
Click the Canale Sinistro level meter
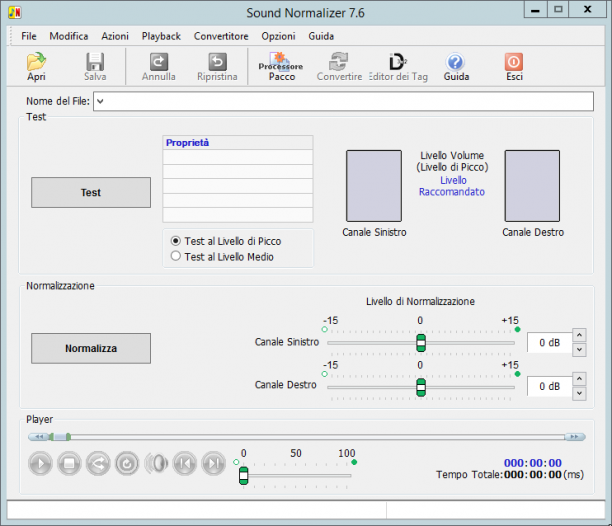[374, 186]
